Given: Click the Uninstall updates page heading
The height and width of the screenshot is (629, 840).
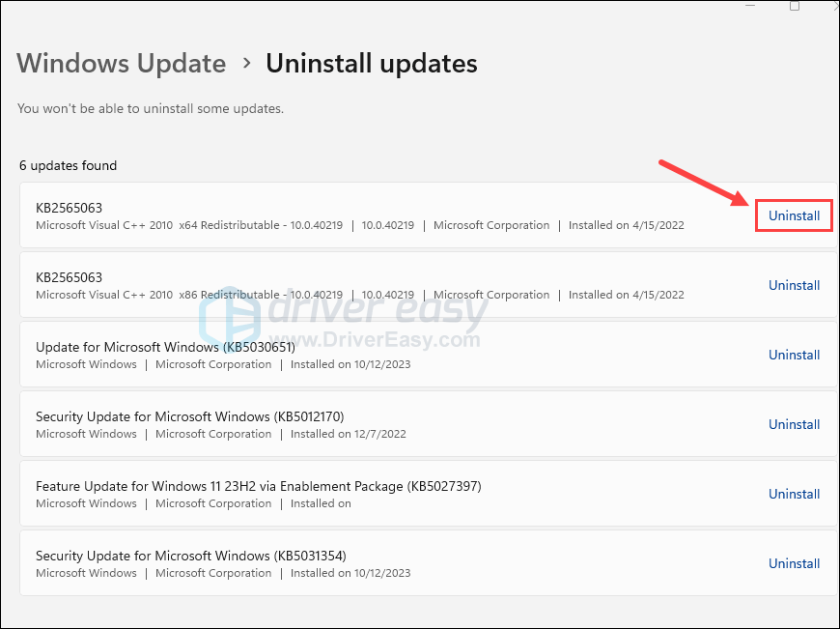Looking at the screenshot, I should click(371, 64).
